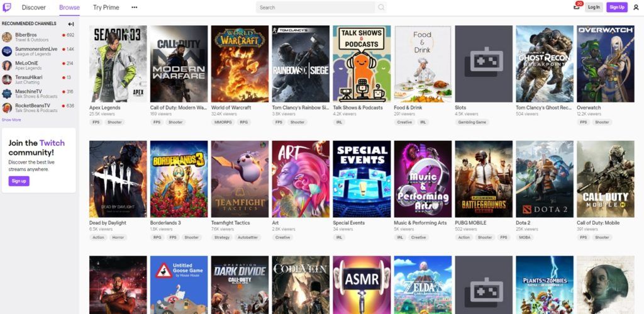Click the purple Sign Up header button

click(x=617, y=8)
